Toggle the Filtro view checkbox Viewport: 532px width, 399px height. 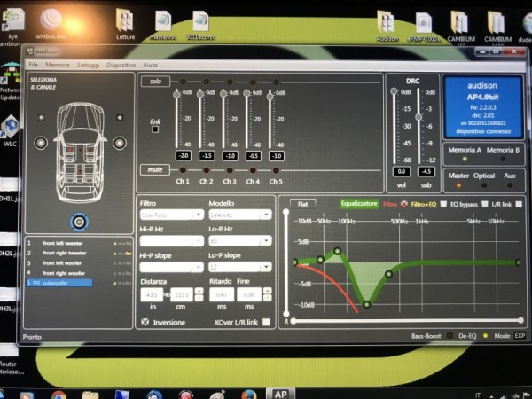[403, 204]
